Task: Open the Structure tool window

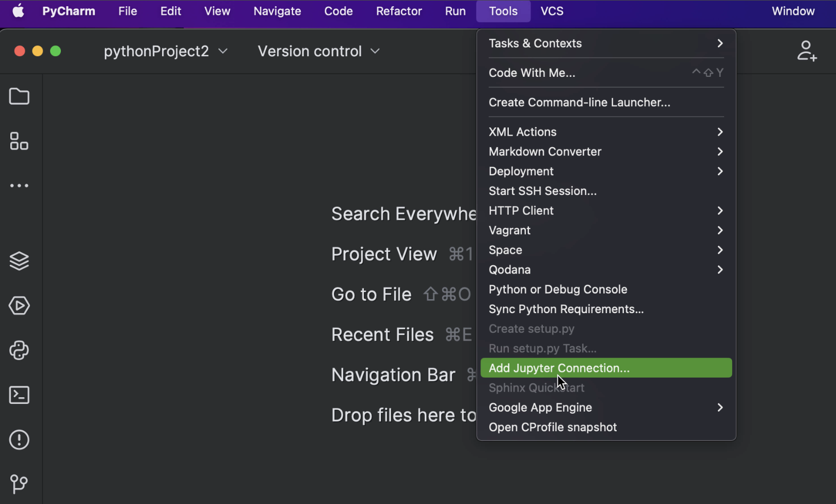Action: pyautogui.click(x=19, y=141)
